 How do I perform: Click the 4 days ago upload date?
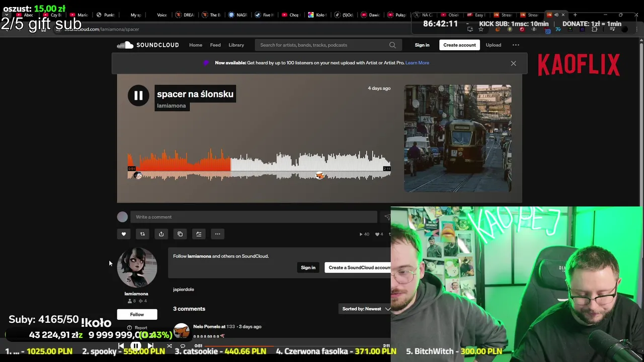(x=379, y=88)
